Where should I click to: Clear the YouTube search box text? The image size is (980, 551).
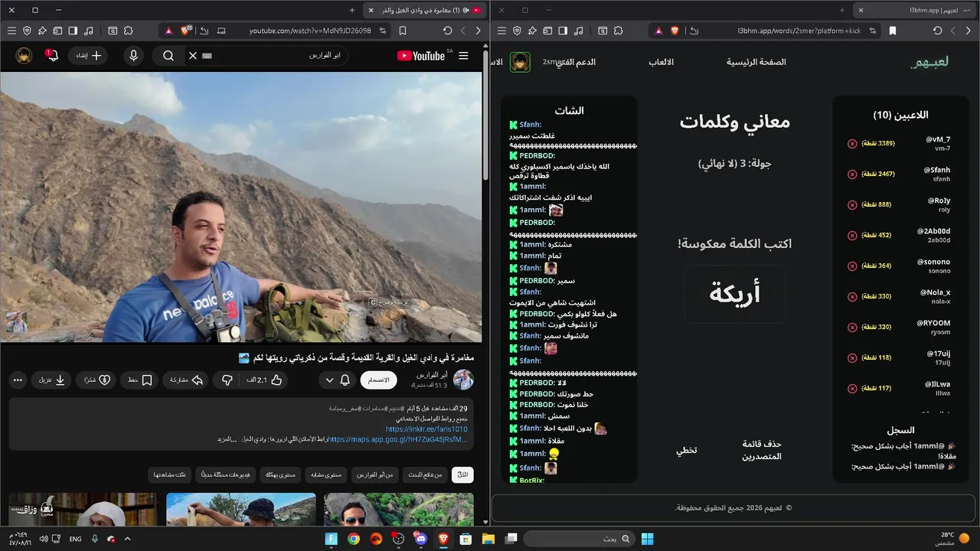pyautogui.click(x=193, y=56)
